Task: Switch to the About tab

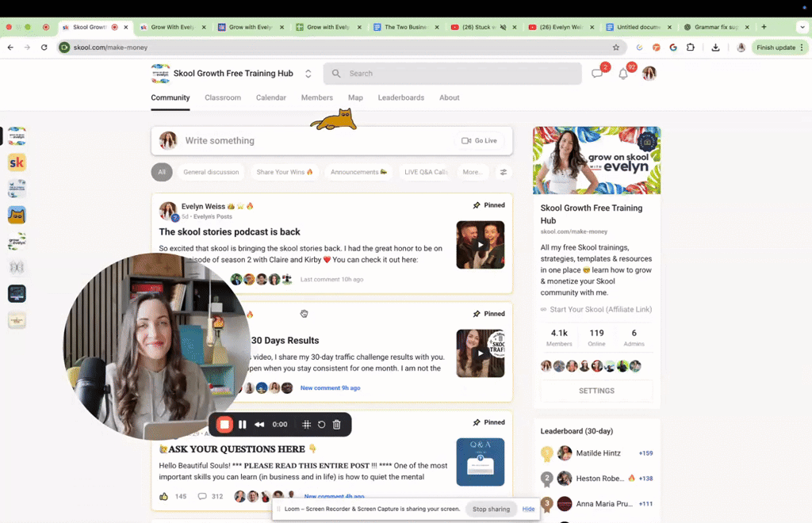Action: tap(449, 97)
